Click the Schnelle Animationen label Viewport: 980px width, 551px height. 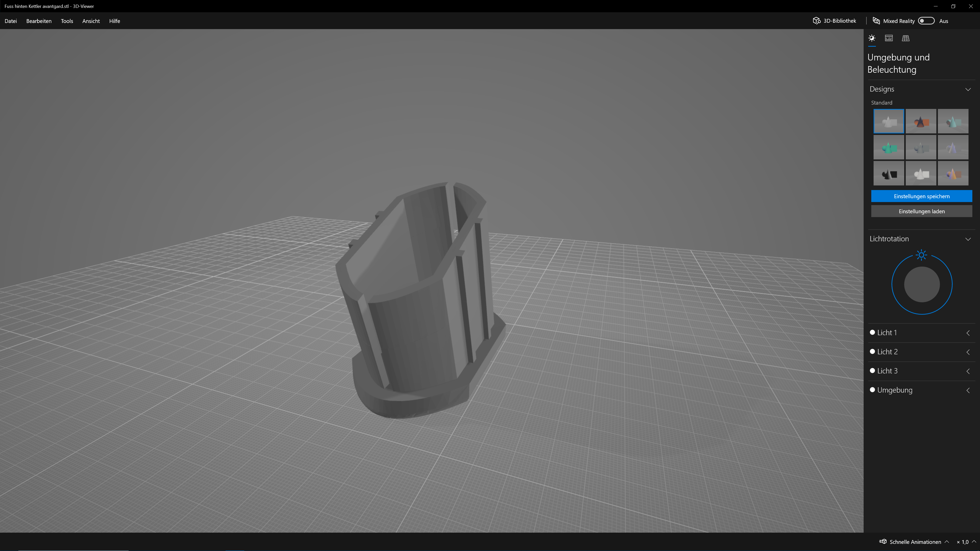[915, 542]
